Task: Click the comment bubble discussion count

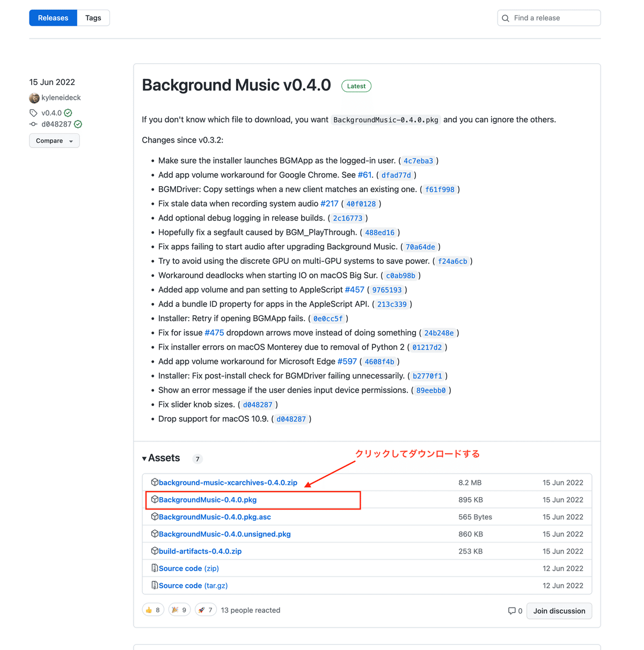Action: (x=515, y=611)
